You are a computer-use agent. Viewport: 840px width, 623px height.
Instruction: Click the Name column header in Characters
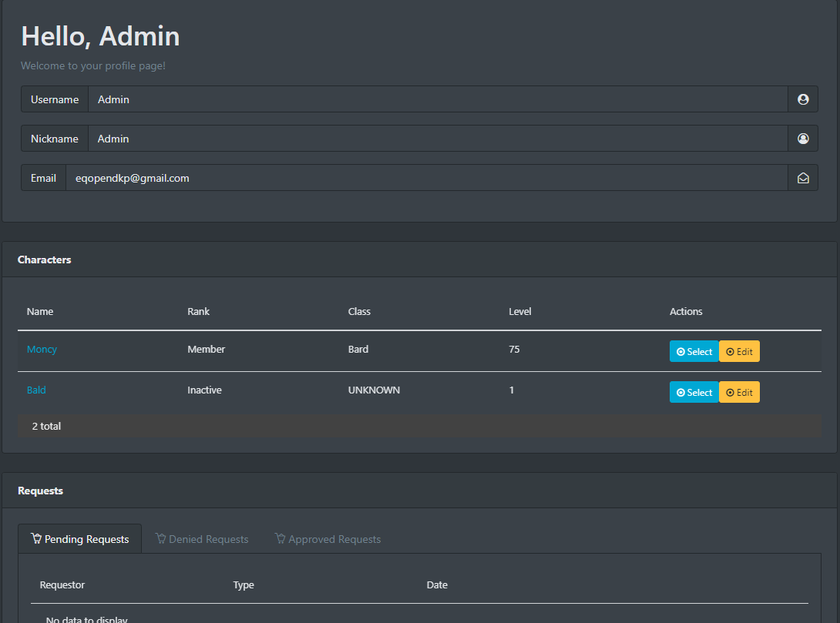pyautogui.click(x=40, y=311)
